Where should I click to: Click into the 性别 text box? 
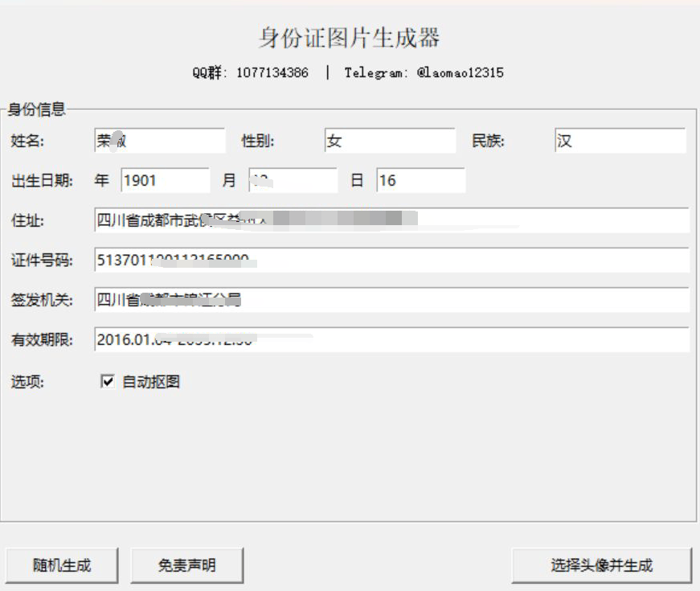point(390,141)
